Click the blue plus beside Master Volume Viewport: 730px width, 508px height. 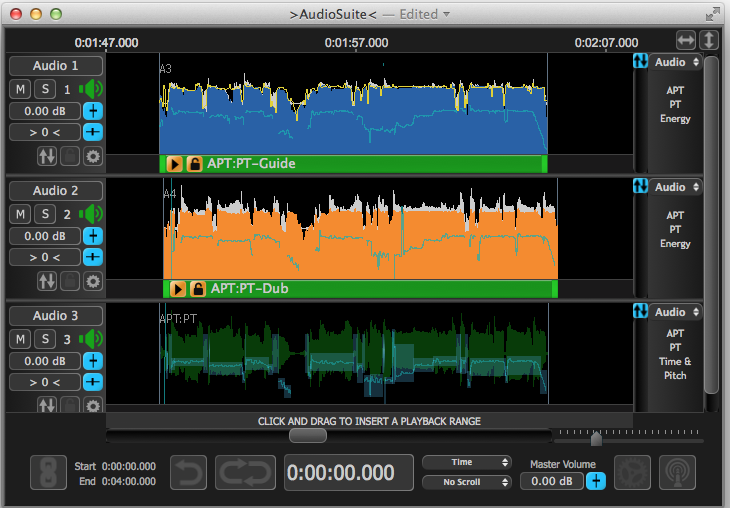tap(595, 482)
